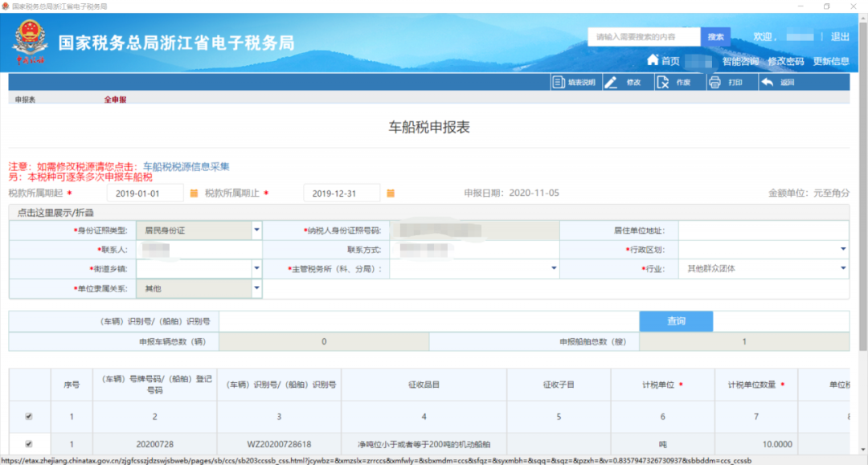Click the 搜索 search button
This screenshot has width=868, height=465.
715,37
